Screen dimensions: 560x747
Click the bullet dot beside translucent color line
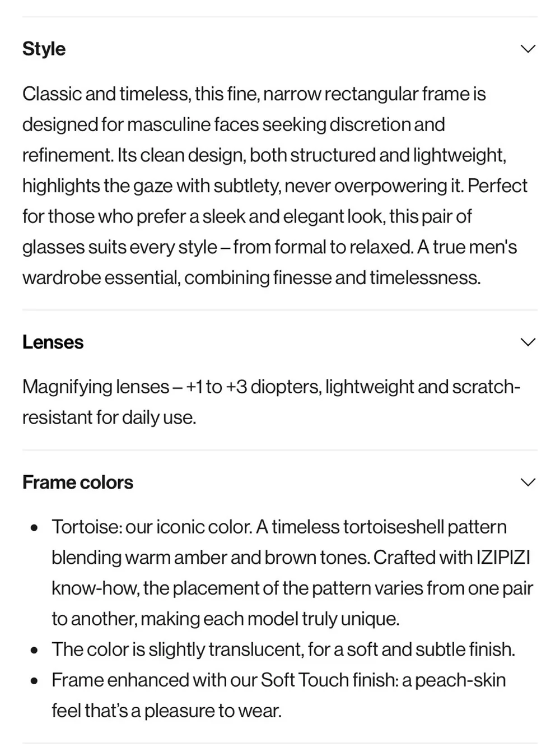[35, 651]
